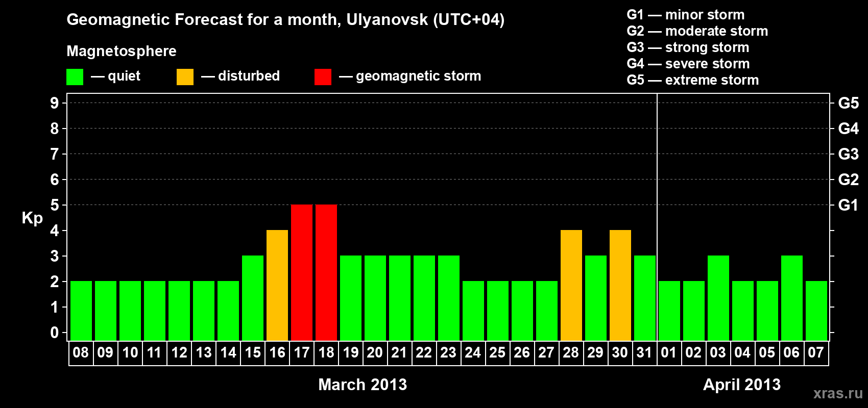The width and height of the screenshot is (868, 408).
Task: Click the date label '17' on the axis
Action: pyautogui.click(x=302, y=353)
